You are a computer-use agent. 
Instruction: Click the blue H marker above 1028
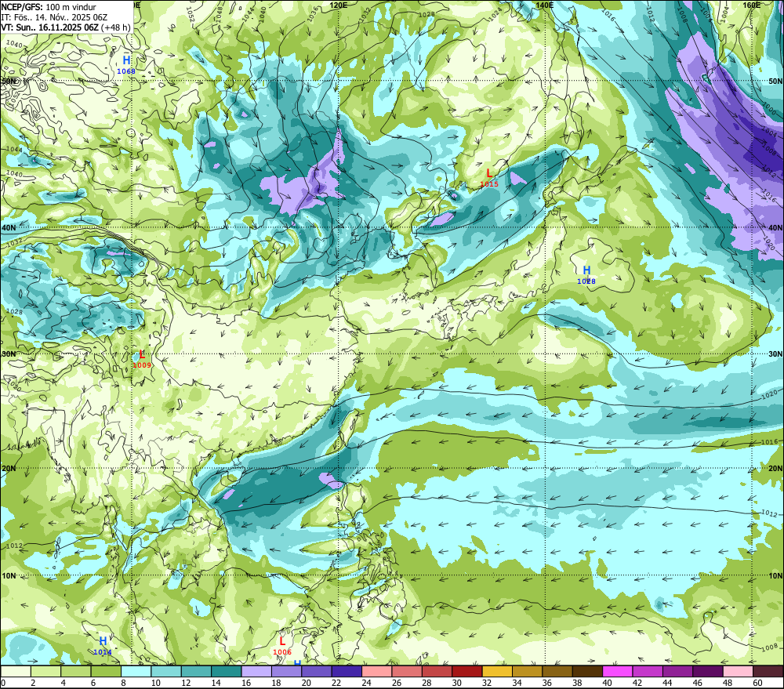586,270
